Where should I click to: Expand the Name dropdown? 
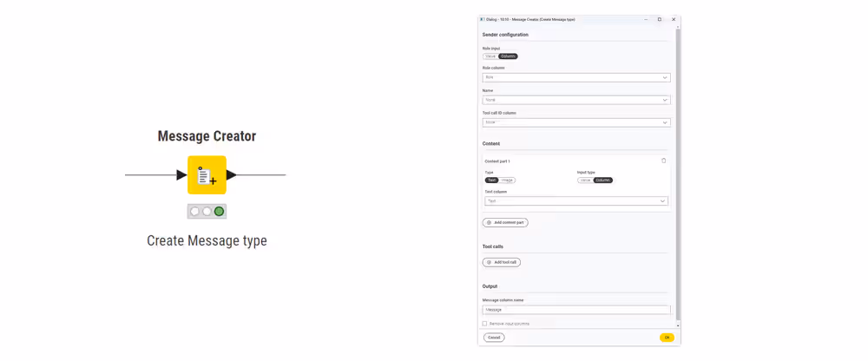click(576, 100)
